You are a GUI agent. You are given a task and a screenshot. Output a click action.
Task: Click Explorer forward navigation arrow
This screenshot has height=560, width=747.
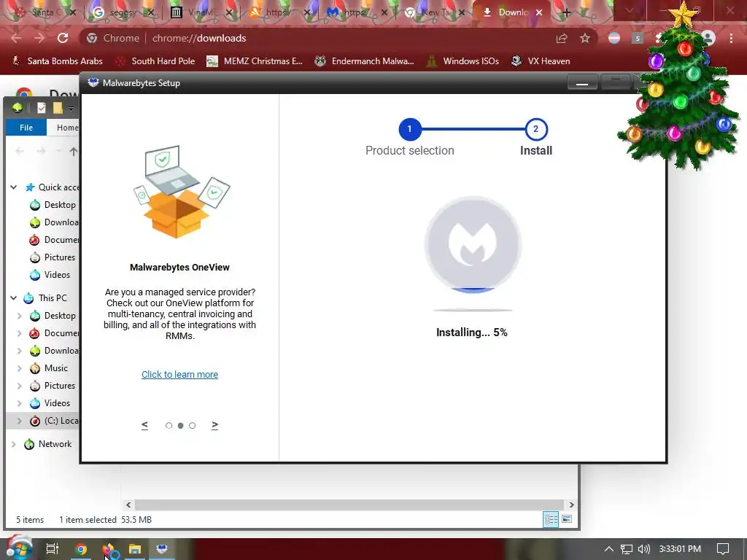pos(42,152)
